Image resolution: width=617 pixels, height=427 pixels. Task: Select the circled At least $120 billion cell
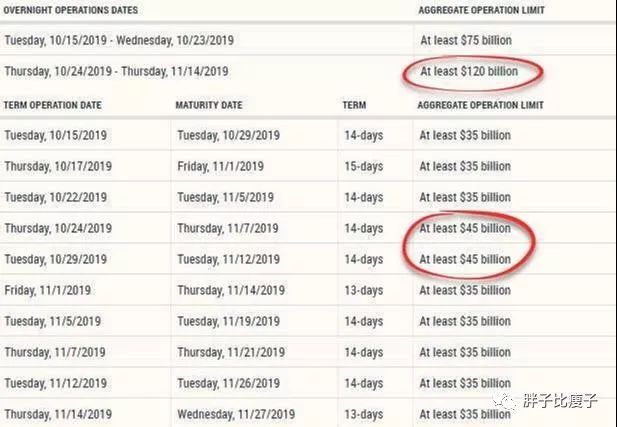click(x=469, y=72)
